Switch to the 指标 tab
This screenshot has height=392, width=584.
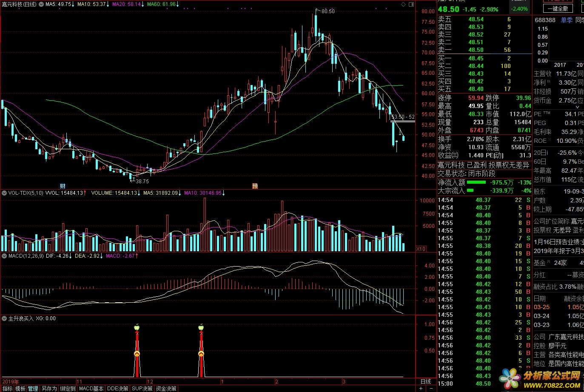click(7, 389)
